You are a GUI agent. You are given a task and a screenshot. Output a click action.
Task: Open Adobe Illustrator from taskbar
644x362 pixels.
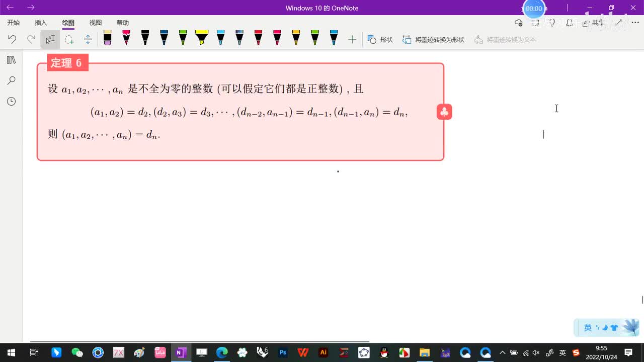click(324, 353)
